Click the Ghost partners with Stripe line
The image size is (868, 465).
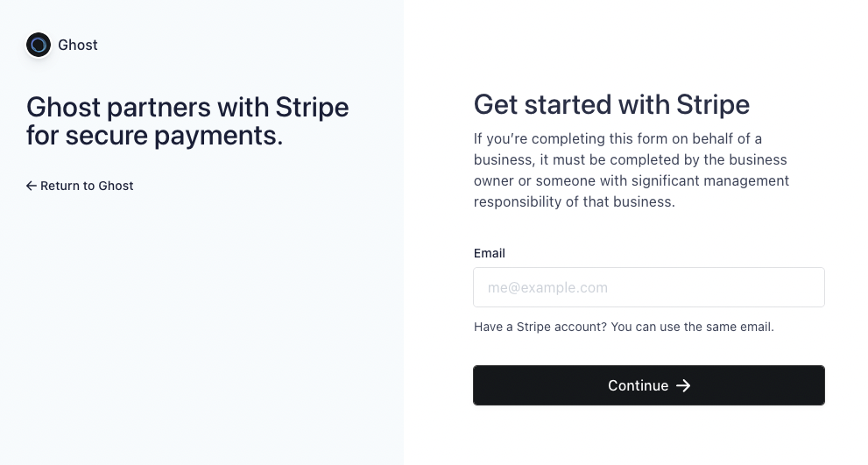tap(187, 107)
